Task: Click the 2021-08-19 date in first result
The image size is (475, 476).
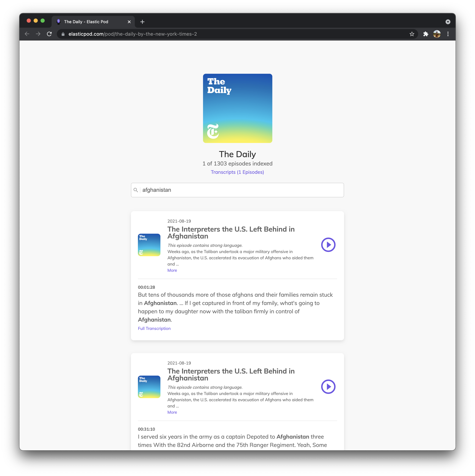Action: coord(179,221)
